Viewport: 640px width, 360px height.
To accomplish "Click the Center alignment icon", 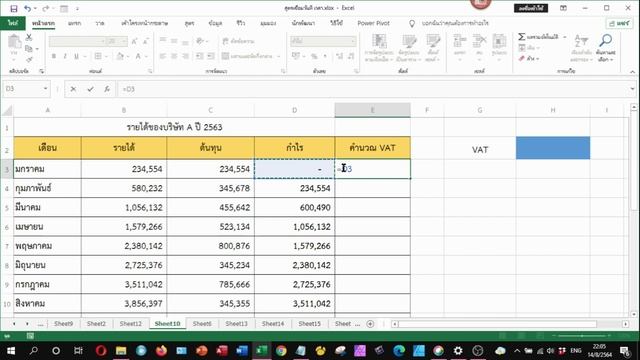I will tap(174, 56).
